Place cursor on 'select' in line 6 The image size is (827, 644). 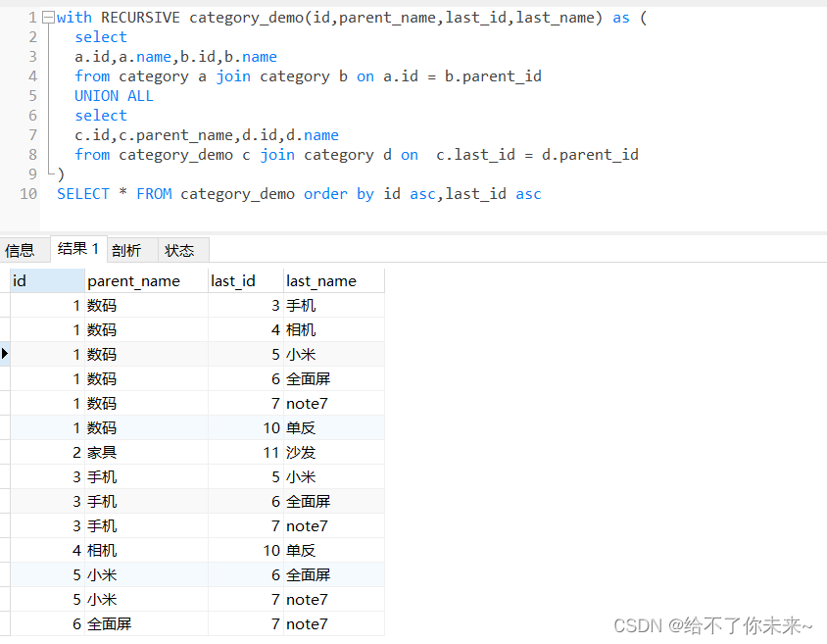101,116
